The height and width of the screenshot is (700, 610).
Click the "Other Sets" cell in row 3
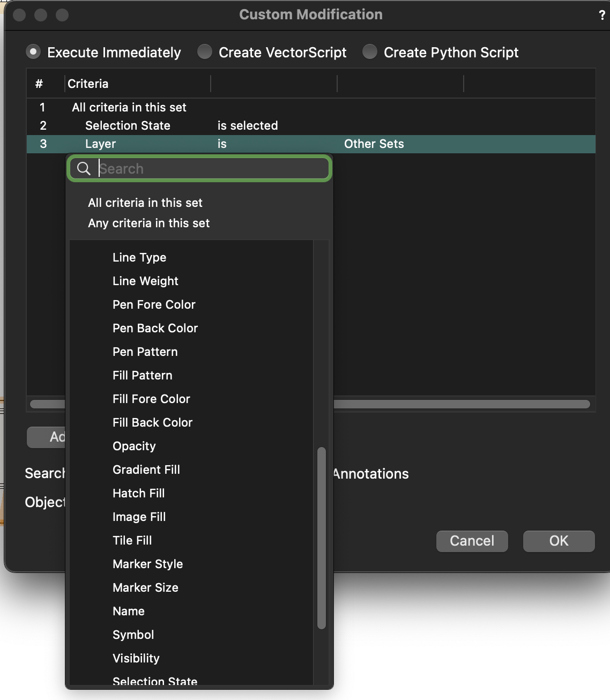click(374, 144)
